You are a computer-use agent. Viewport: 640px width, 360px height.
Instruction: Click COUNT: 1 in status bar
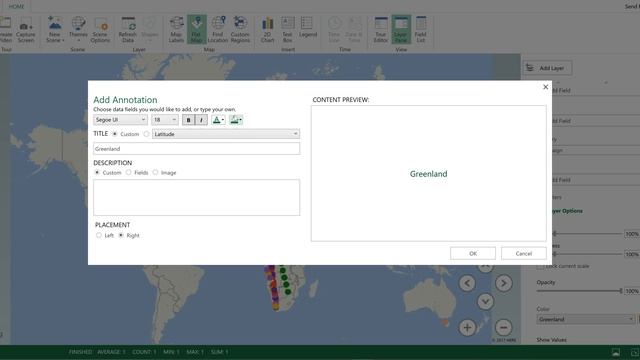coord(144,352)
